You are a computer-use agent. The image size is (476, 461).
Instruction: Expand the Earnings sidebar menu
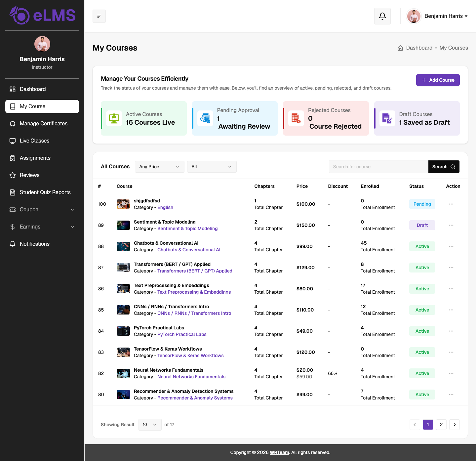42,227
